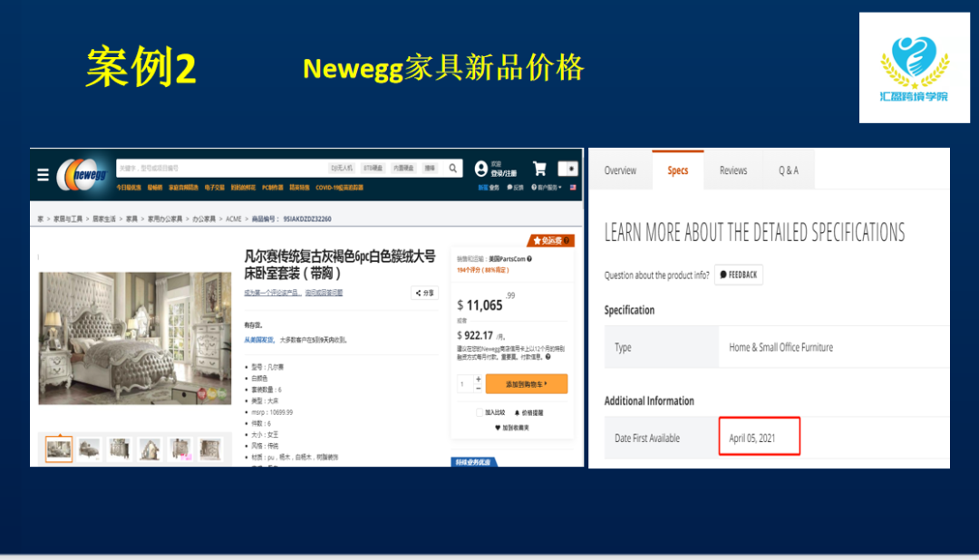
Task: Select the third product thumbnail
Action: click(120, 449)
